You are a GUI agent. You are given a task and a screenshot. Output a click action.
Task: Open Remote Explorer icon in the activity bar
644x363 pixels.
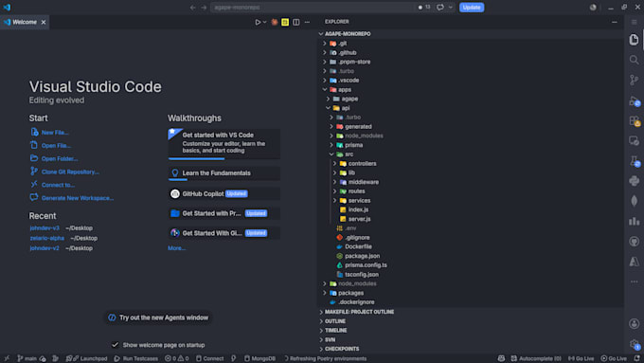(x=634, y=141)
